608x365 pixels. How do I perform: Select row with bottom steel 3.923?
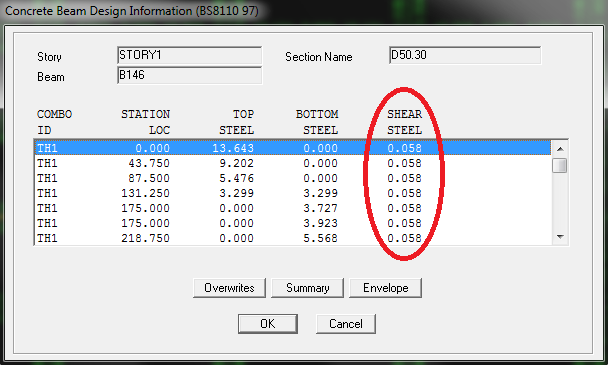(293, 223)
